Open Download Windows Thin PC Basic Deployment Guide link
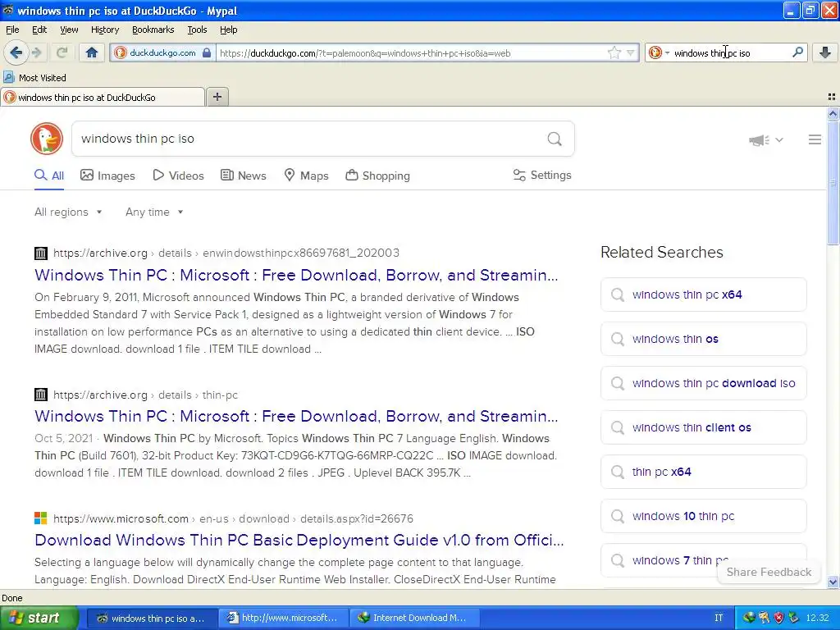840x630 pixels. (x=299, y=540)
